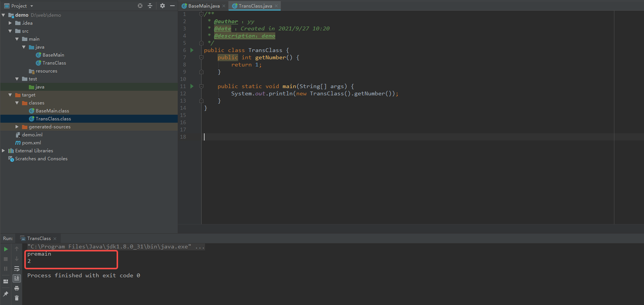
Task: Toggle pin tab in Run panel
Action: pyautogui.click(x=6, y=293)
